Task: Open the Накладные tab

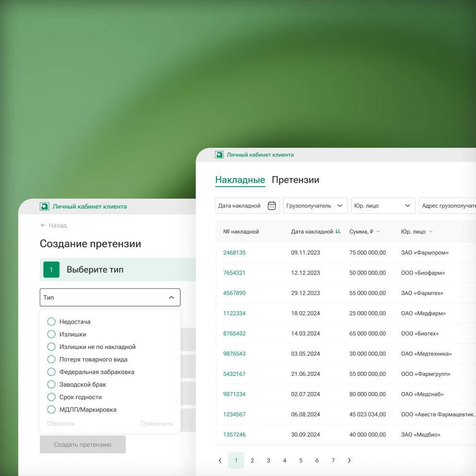Action: pyautogui.click(x=240, y=180)
